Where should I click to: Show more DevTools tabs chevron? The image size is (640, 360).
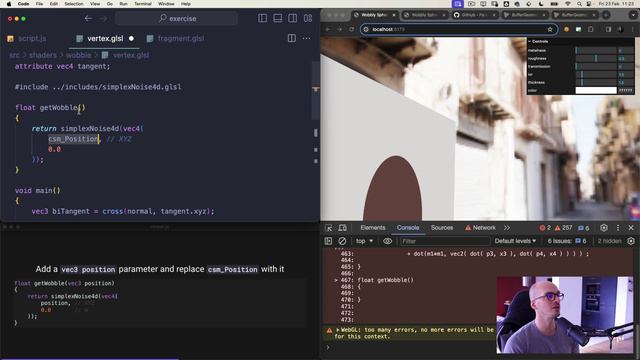pyautogui.click(x=507, y=228)
